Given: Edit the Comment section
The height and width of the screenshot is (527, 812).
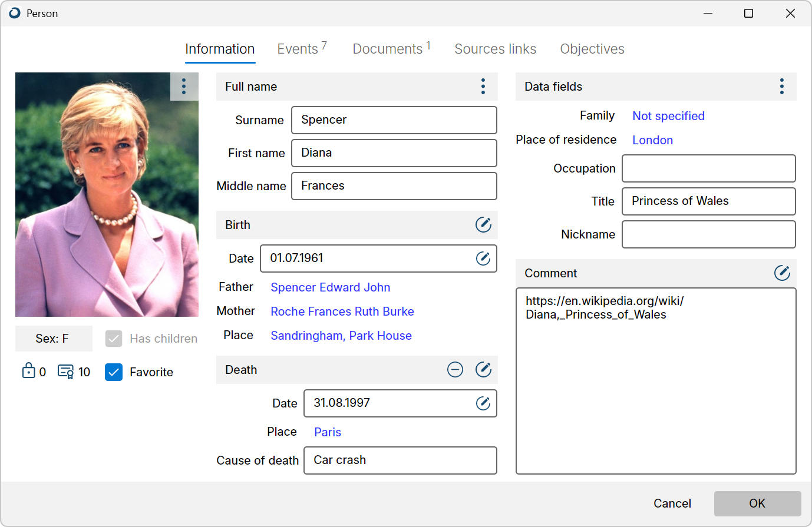Looking at the screenshot, I should 782,273.
